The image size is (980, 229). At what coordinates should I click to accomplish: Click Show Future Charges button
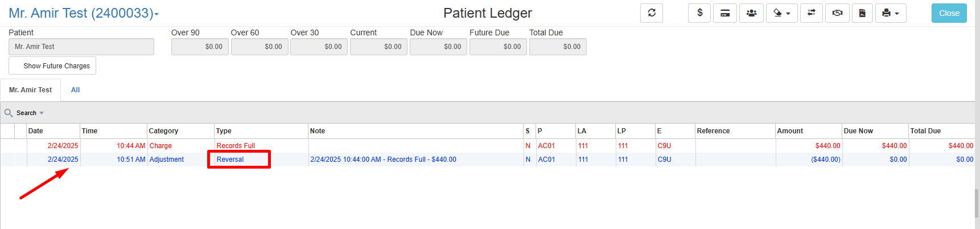point(52,66)
